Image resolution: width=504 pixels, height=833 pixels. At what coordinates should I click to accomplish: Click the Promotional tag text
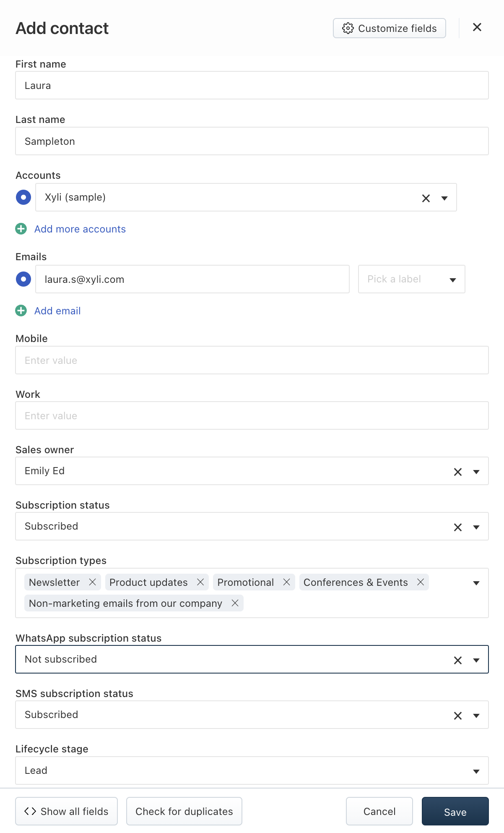[x=246, y=582]
